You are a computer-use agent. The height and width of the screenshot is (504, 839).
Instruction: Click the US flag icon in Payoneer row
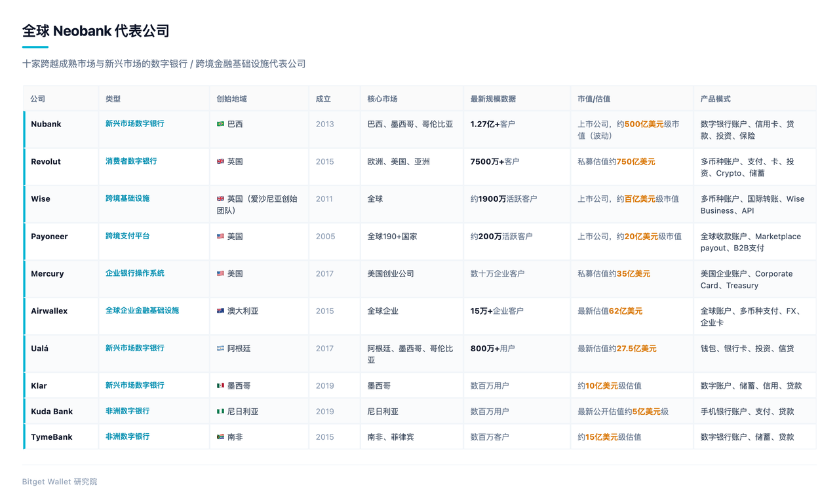220,236
